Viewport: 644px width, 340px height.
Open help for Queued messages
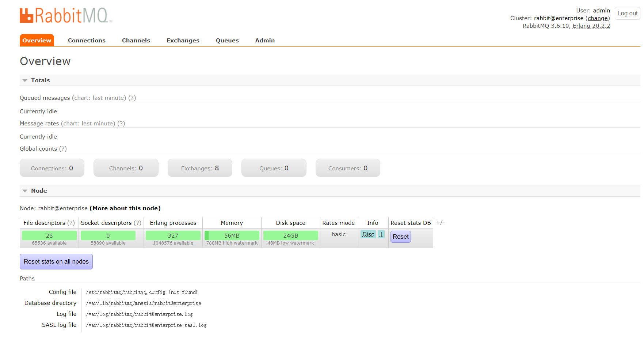tap(132, 98)
